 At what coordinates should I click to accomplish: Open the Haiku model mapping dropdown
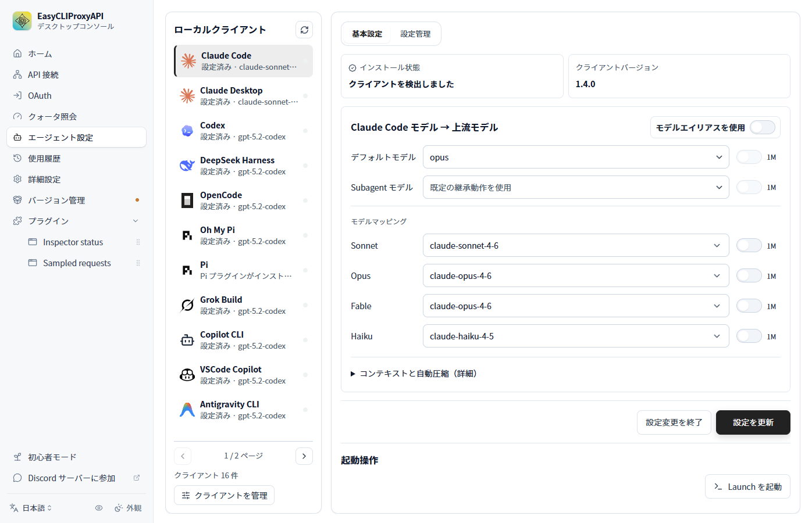(576, 336)
